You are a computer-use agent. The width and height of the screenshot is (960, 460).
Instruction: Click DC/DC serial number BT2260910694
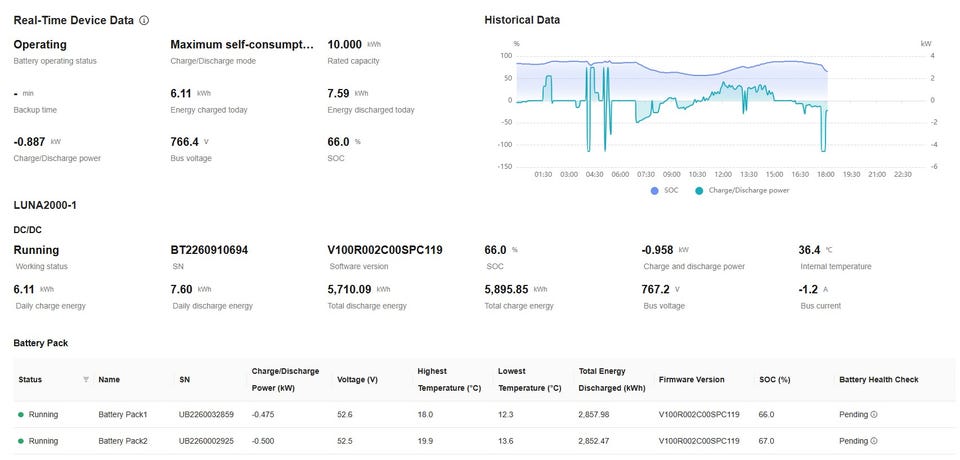click(209, 250)
